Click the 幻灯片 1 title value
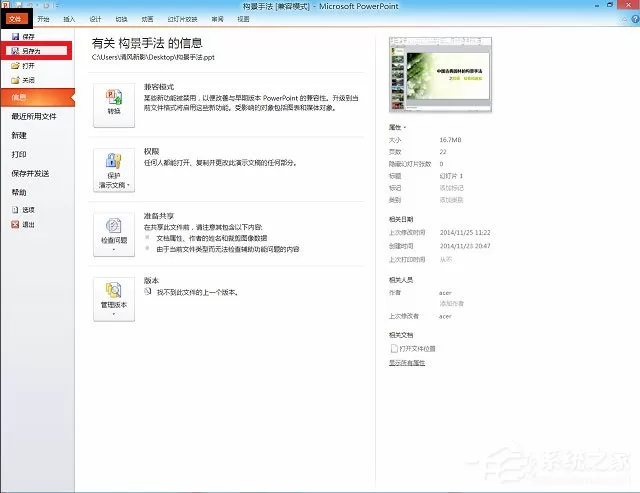 tap(451, 176)
